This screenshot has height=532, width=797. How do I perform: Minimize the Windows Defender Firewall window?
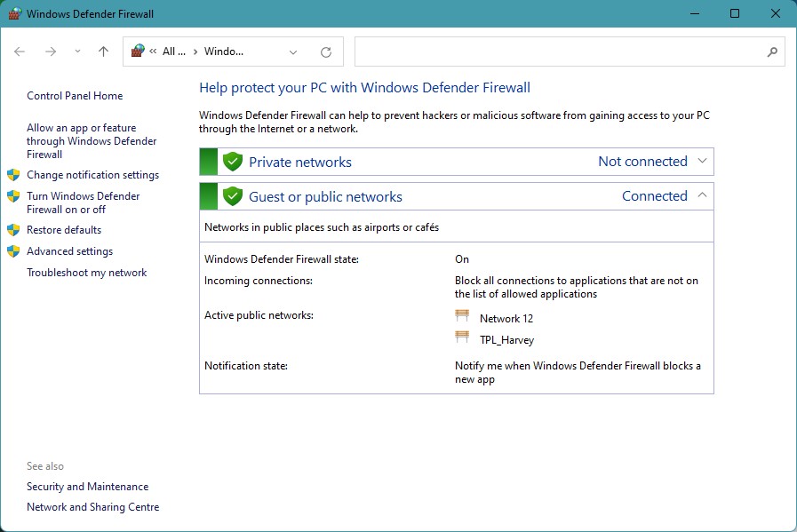coord(695,13)
